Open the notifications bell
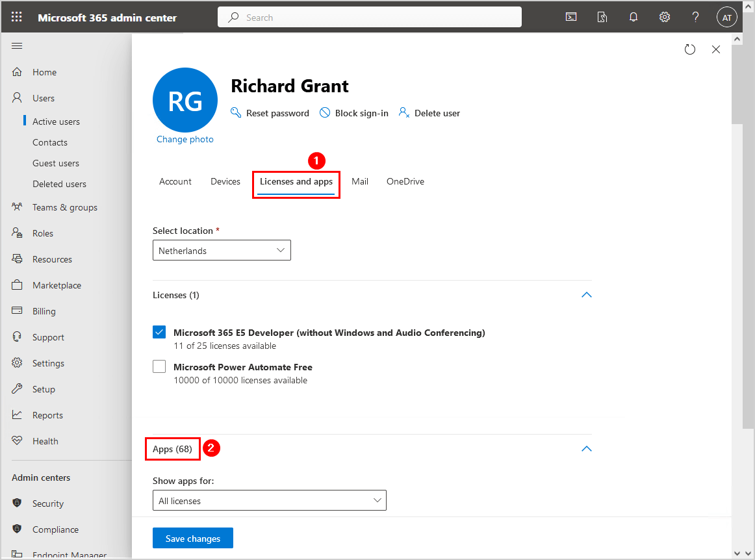The width and height of the screenshot is (755, 560). point(633,18)
